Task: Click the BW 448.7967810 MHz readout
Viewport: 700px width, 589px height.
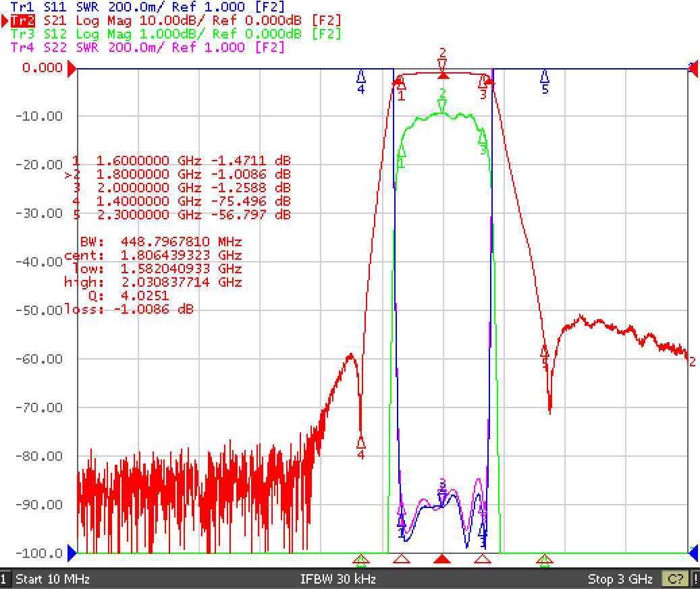Action: tap(161, 242)
